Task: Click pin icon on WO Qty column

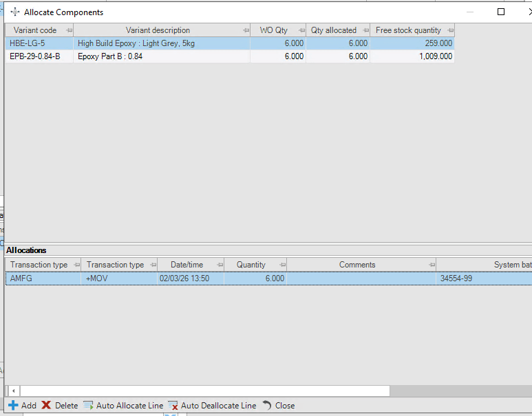Action: (x=301, y=30)
